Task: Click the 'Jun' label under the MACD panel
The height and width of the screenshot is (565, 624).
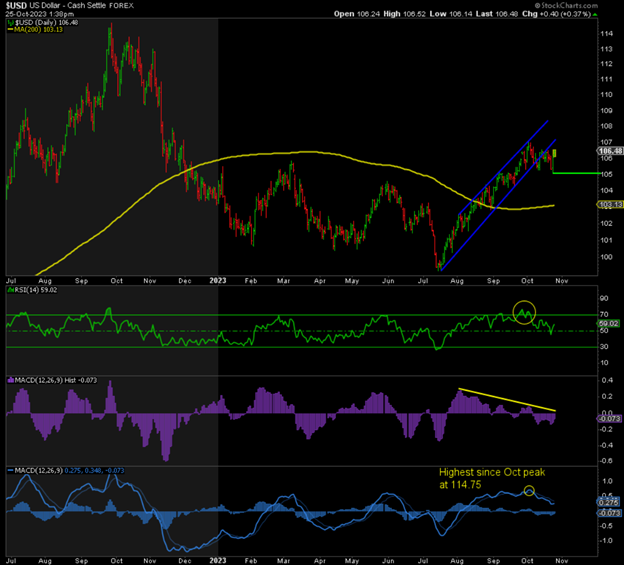Action: pyautogui.click(x=388, y=561)
